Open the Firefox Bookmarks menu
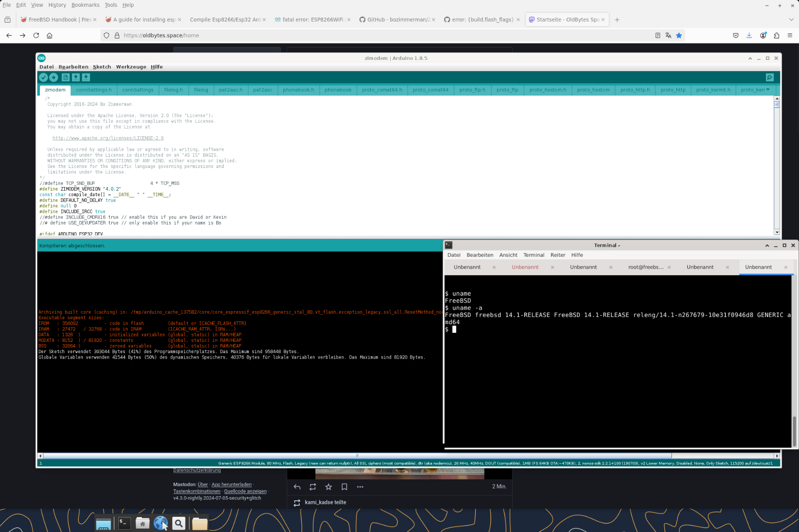 click(85, 5)
